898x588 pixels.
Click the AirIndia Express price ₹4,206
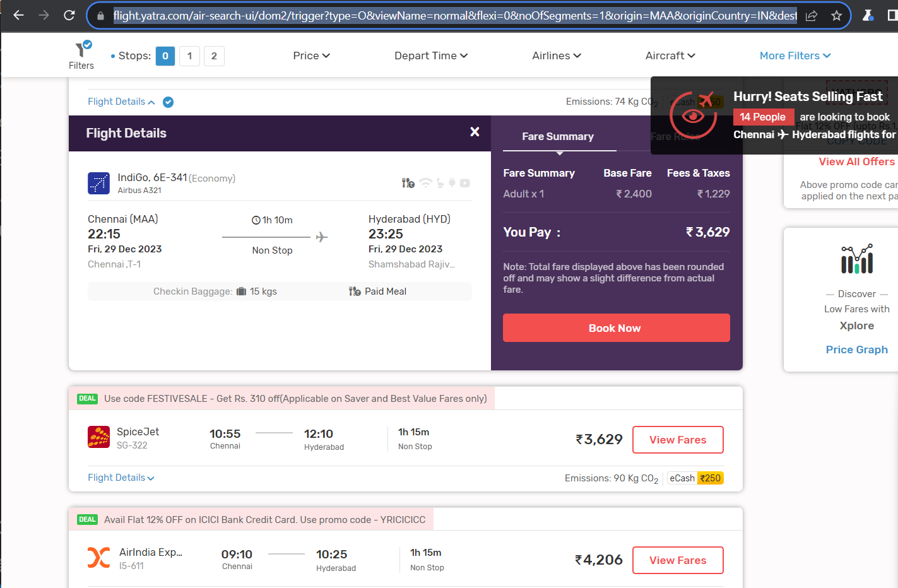[599, 560]
